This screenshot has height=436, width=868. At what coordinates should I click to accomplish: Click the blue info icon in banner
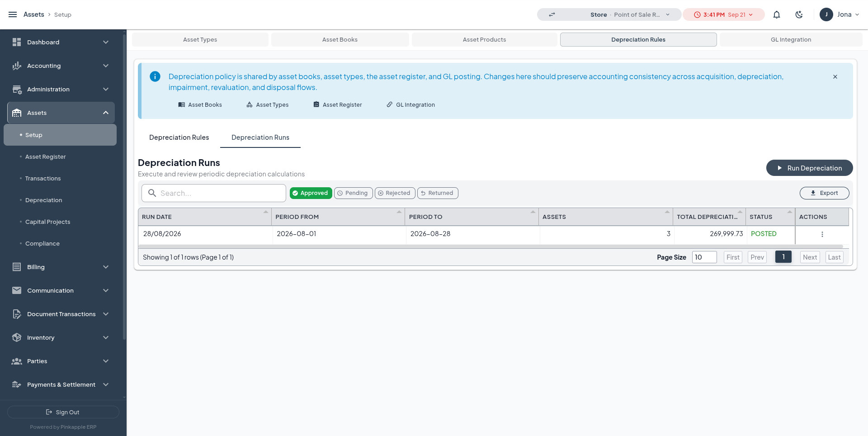[155, 76]
